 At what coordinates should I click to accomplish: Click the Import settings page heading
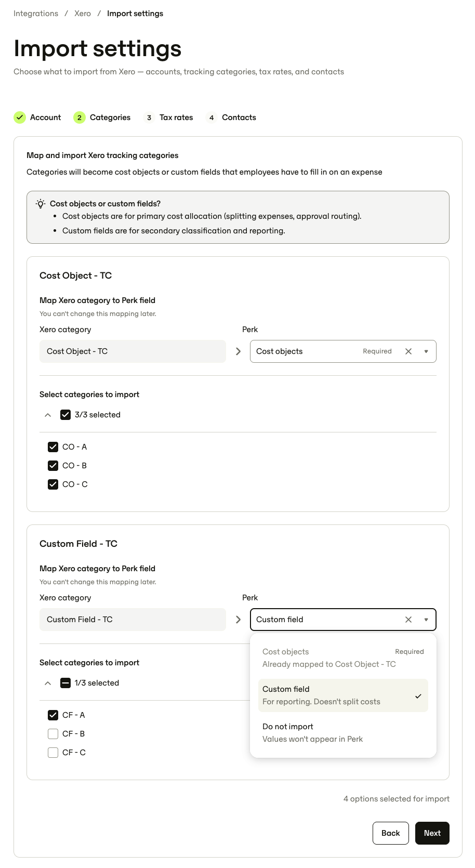coord(98,48)
